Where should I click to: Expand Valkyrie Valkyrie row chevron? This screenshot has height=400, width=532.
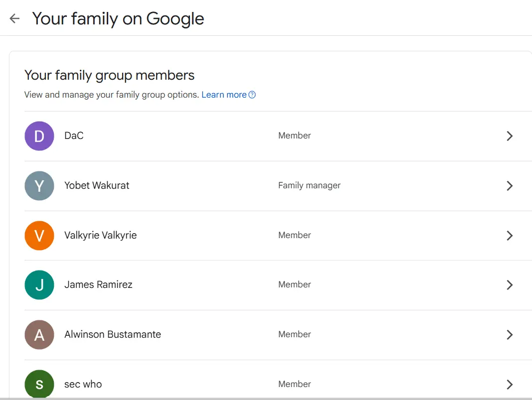(x=509, y=236)
